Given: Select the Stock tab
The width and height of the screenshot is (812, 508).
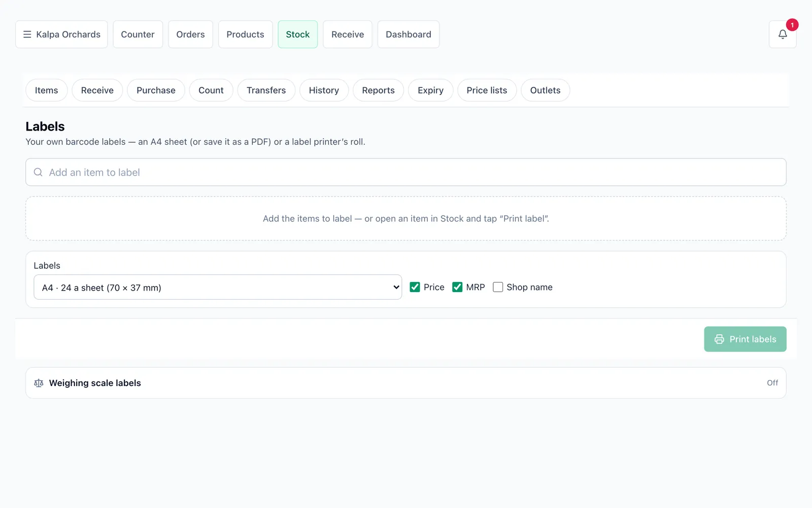Looking at the screenshot, I should point(297,35).
